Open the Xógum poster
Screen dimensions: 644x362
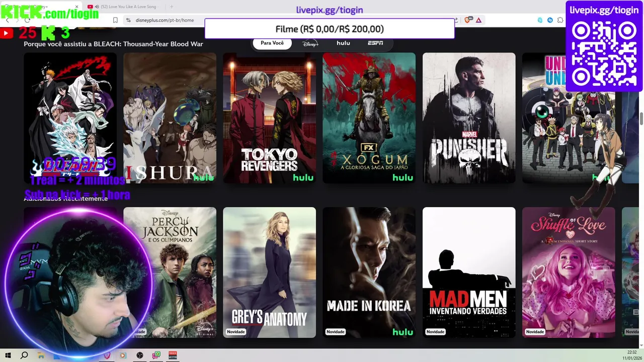click(369, 118)
